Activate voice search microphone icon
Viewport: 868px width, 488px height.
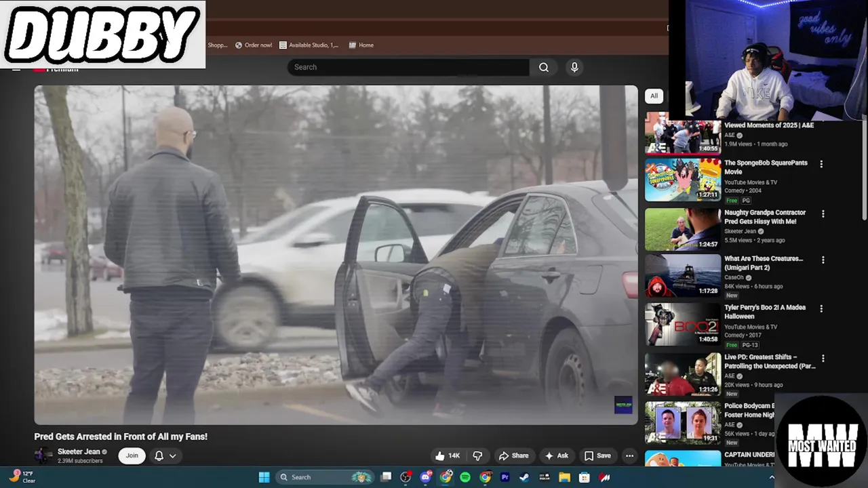point(574,67)
